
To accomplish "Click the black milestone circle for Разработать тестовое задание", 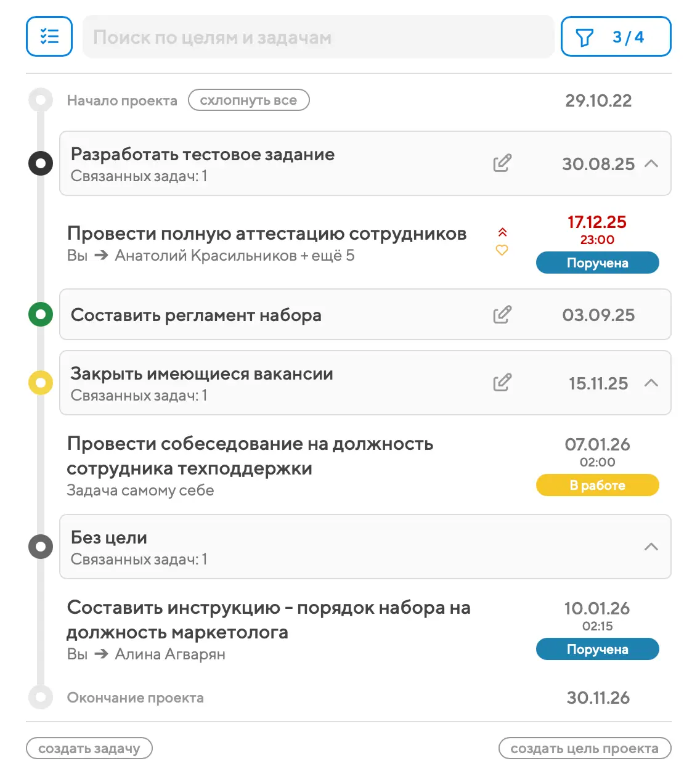I will coord(41,163).
